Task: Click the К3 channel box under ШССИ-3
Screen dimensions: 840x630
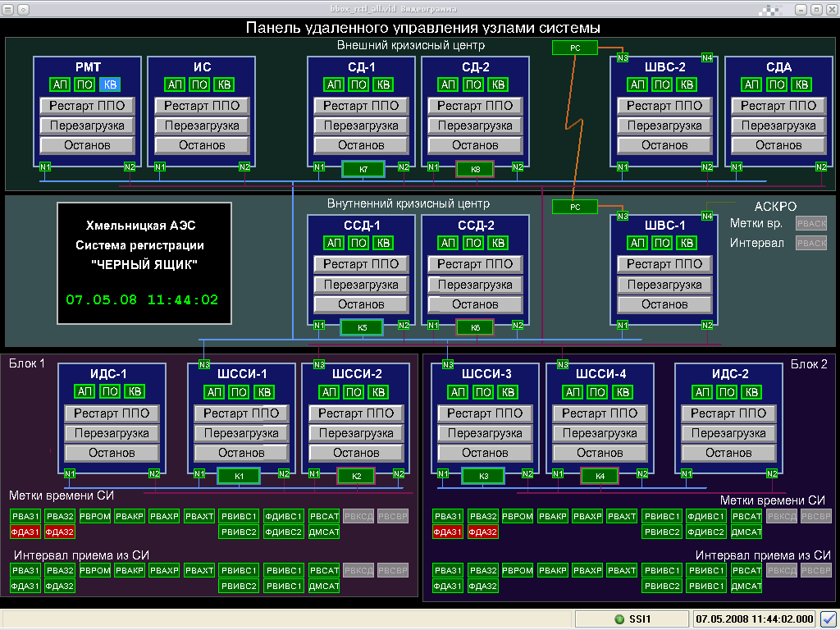Action: tap(483, 476)
